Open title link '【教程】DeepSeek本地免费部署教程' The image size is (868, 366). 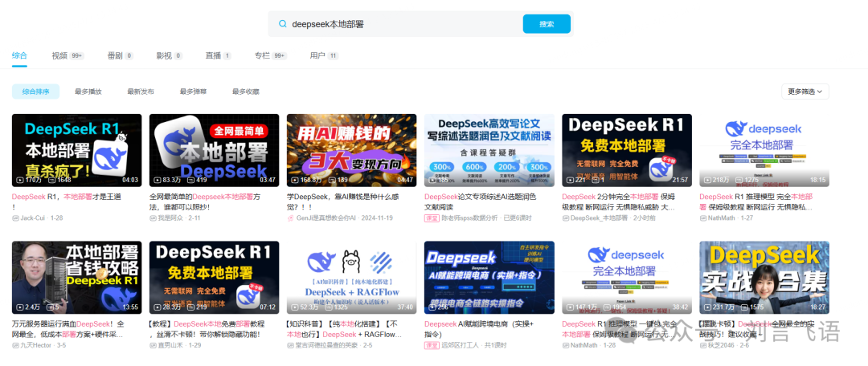coord(207,328)
